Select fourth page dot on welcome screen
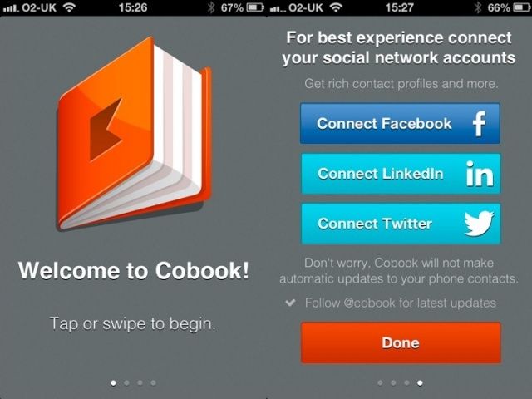This screenshot has height=399, width=532. coord(153,382)
